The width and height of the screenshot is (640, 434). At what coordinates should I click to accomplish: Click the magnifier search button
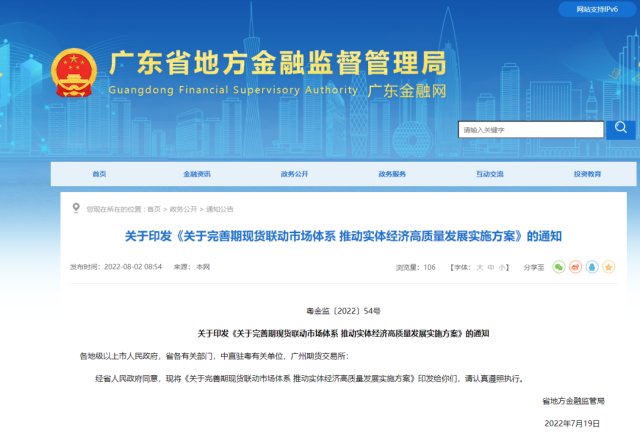[x=620, y=130]
